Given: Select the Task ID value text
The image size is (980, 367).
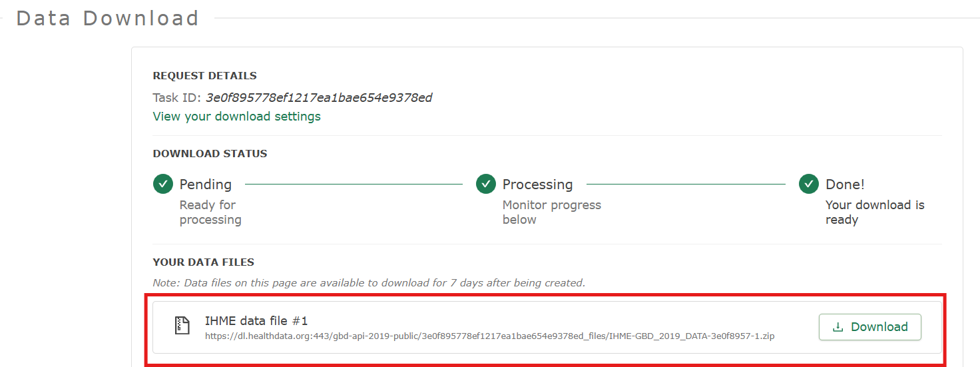Looking at the screenshot, I should pyautogui.click(x=319, y=98).
